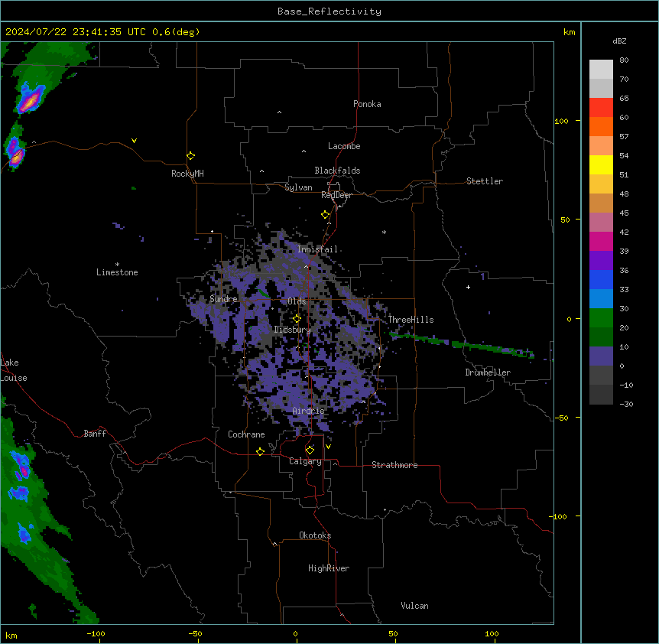Click the Olds label

[x=297, y=301]
